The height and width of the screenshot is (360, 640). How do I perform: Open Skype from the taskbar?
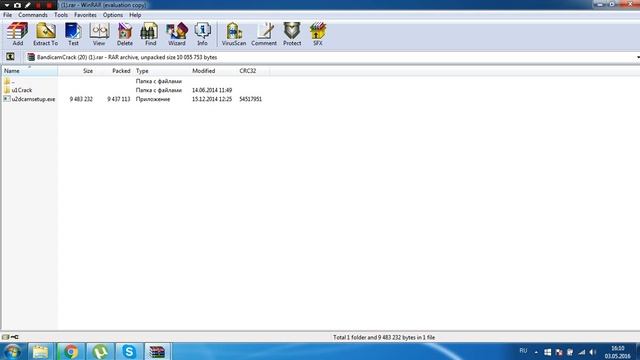click(x=129, y=351)
